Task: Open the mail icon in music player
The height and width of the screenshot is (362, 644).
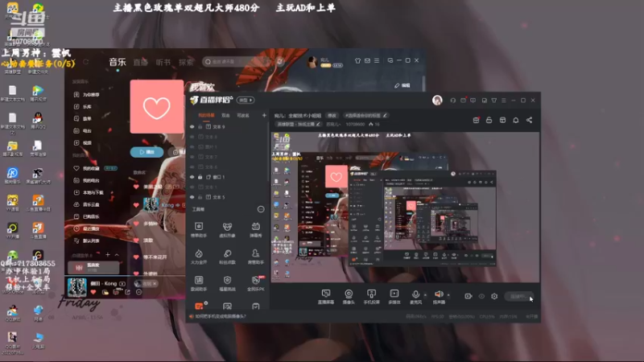Action: 367,60
